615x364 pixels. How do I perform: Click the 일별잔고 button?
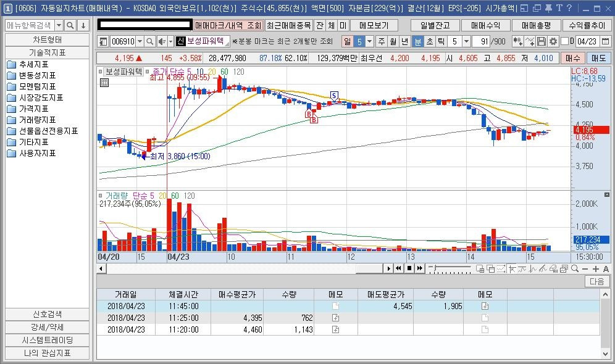click(x=435, y=25)
